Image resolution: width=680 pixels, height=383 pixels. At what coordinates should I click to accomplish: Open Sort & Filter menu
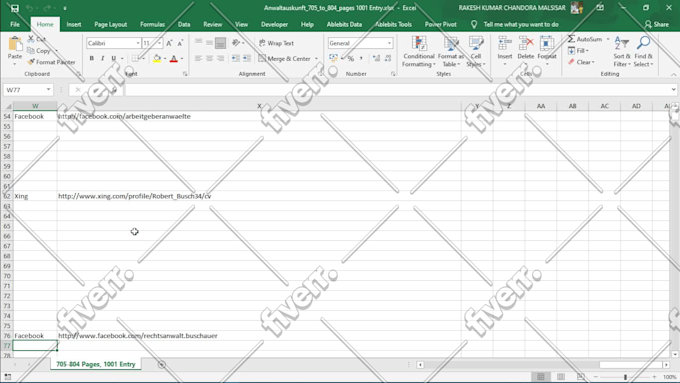pyautogui.click(x=622, y=52)
